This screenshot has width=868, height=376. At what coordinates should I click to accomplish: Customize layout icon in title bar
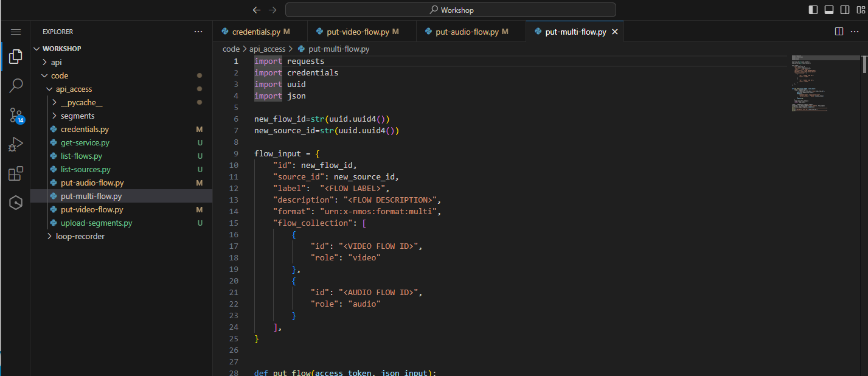tap(861, 10)
